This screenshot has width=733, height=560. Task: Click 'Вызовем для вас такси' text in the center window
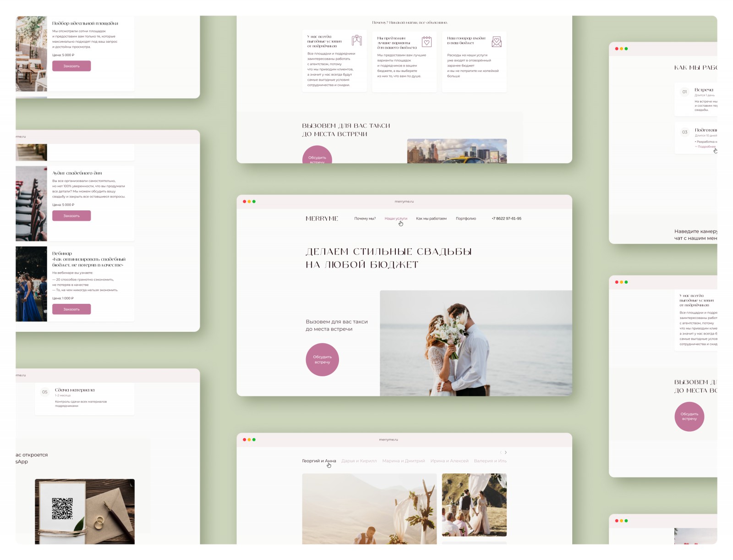coord(337,322)
